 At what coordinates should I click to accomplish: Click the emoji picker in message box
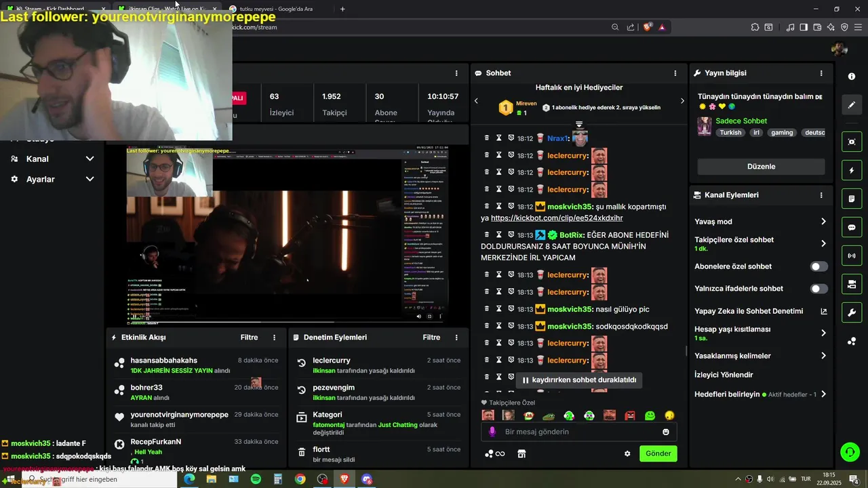click(666, 432)
